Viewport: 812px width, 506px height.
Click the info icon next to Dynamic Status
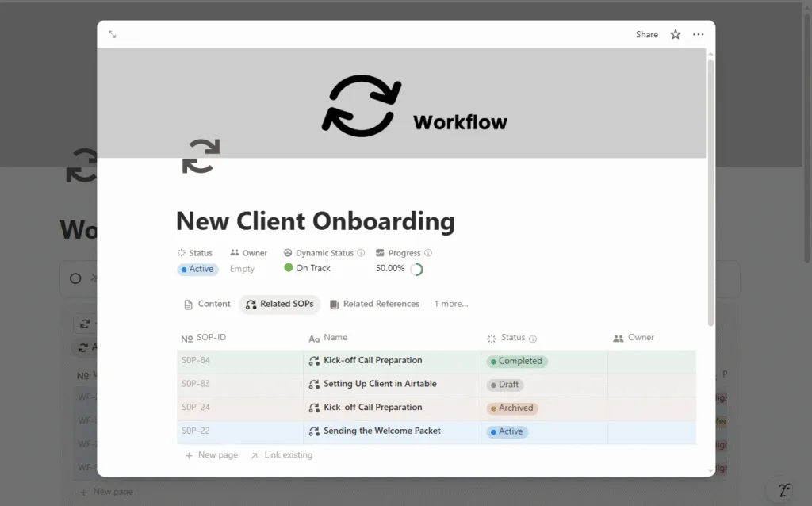(361, 253)
